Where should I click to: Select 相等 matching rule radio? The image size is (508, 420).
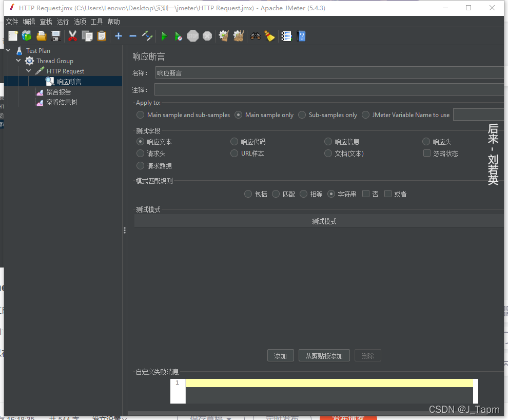[304, 194]
